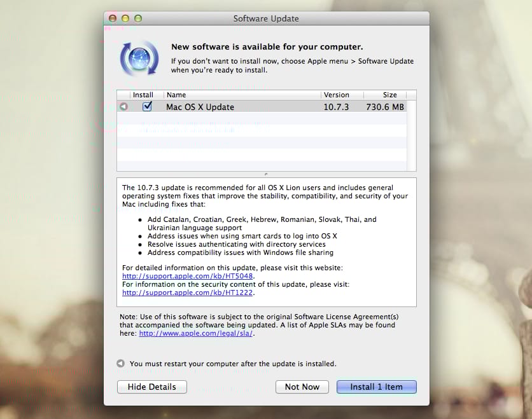The width and height of the screenshot is (532, 419).
Task: Click the Software Update title bar text
Action: pyautogui.click(x=266, y=18)
